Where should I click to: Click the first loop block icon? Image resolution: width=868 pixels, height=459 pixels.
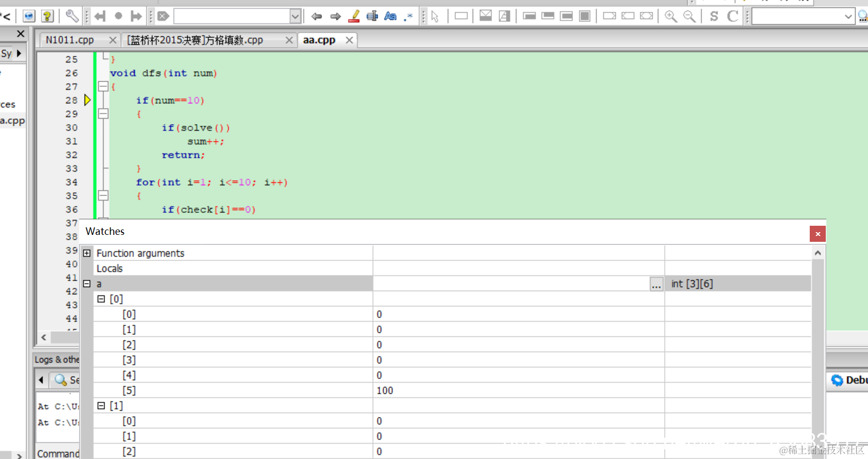[x=529, y=16]
